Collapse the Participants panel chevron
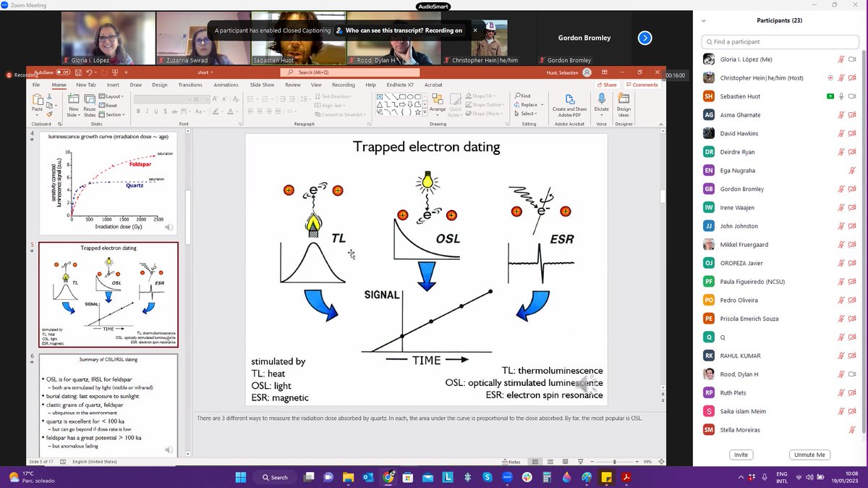Viewport: 868px width, 488px height. click(x=704, y=20)
